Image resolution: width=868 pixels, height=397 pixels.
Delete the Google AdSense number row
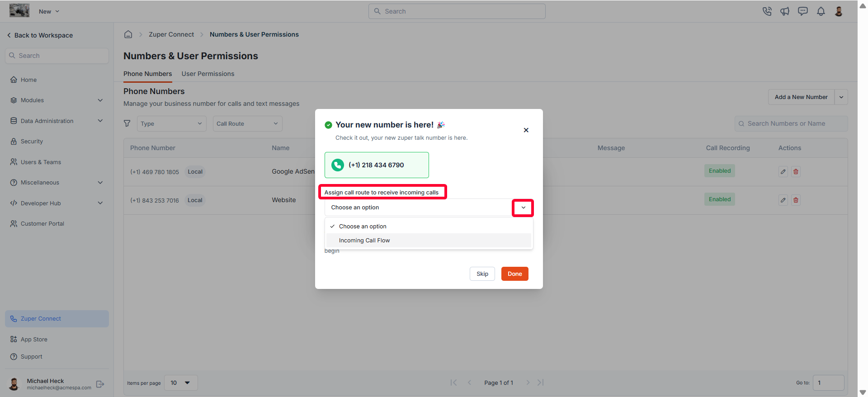coord(796,171)
